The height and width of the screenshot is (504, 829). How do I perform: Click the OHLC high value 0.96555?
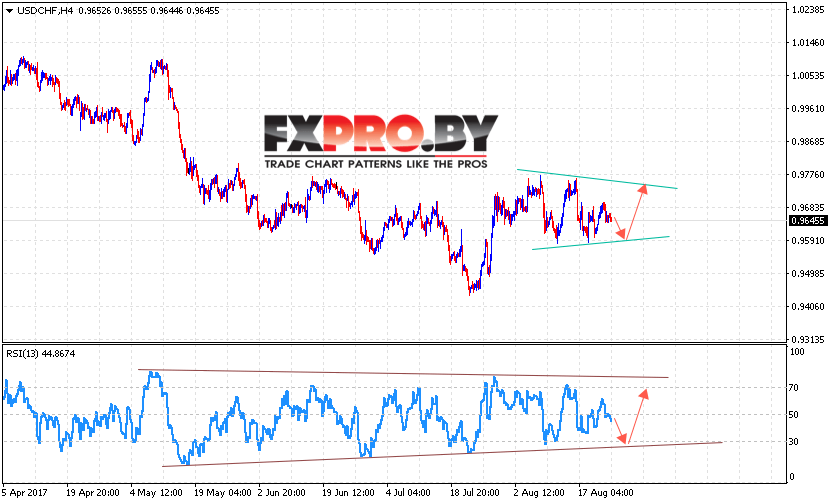pyautogui.click(x=131, y=11)
